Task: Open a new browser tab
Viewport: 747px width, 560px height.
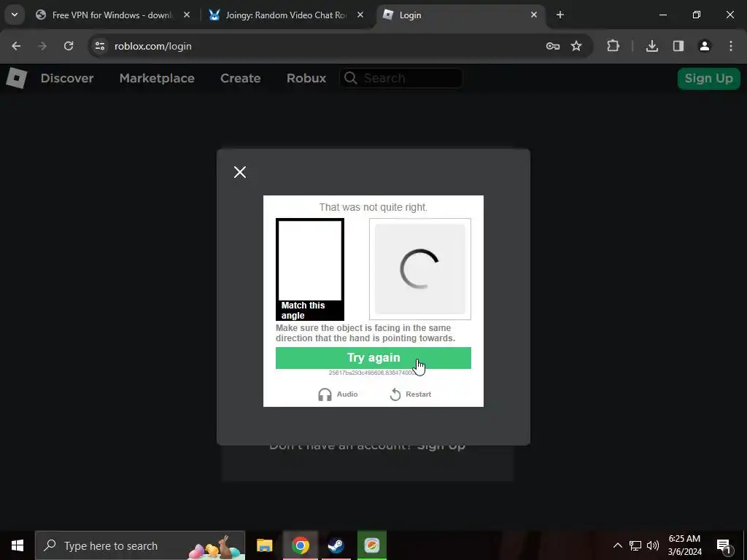Action: [x=560, y=15]
